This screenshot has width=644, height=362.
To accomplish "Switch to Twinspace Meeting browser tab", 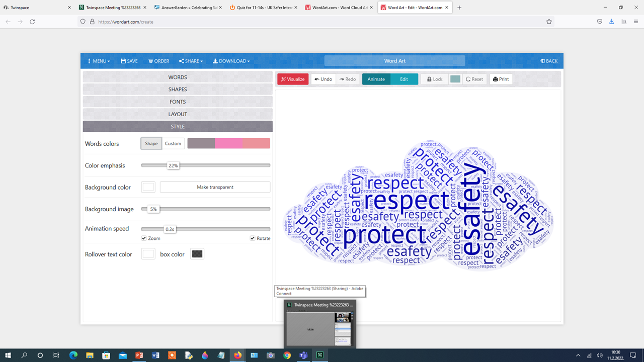I will click(x=113, y=8).
